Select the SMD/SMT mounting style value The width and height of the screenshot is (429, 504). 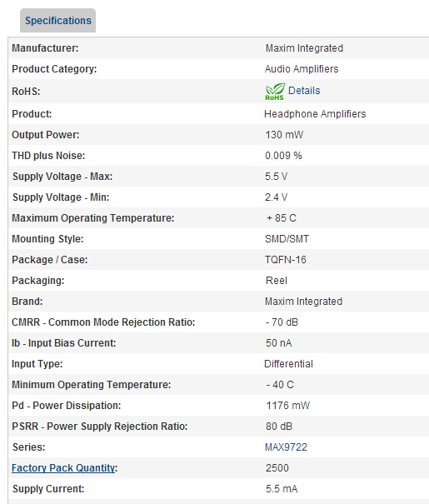click(x=287, y=239)
